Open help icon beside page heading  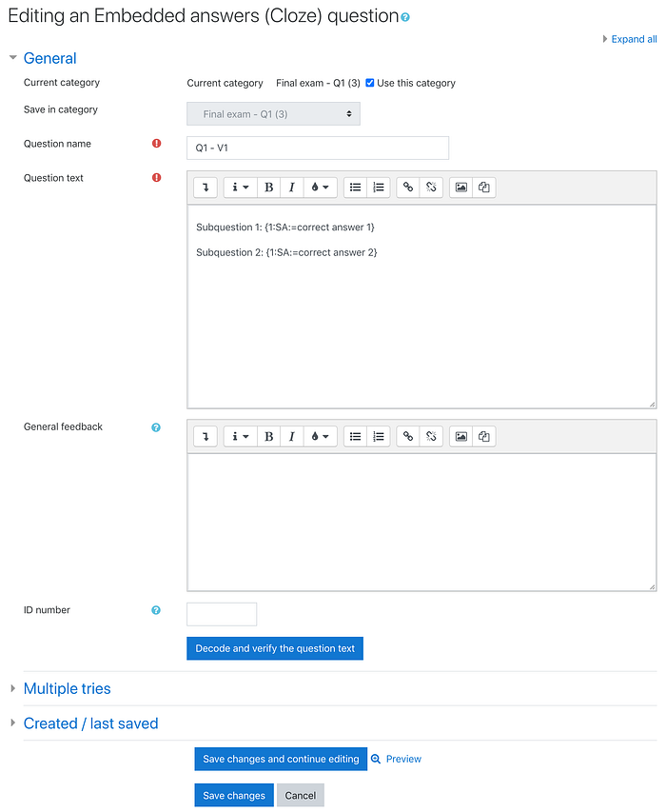point(405,17)
